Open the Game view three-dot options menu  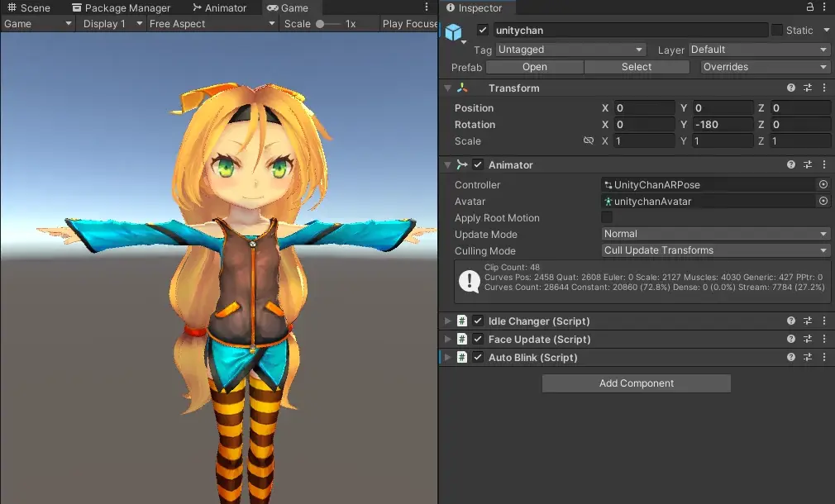pyautogui.click(x=426, y=7)
